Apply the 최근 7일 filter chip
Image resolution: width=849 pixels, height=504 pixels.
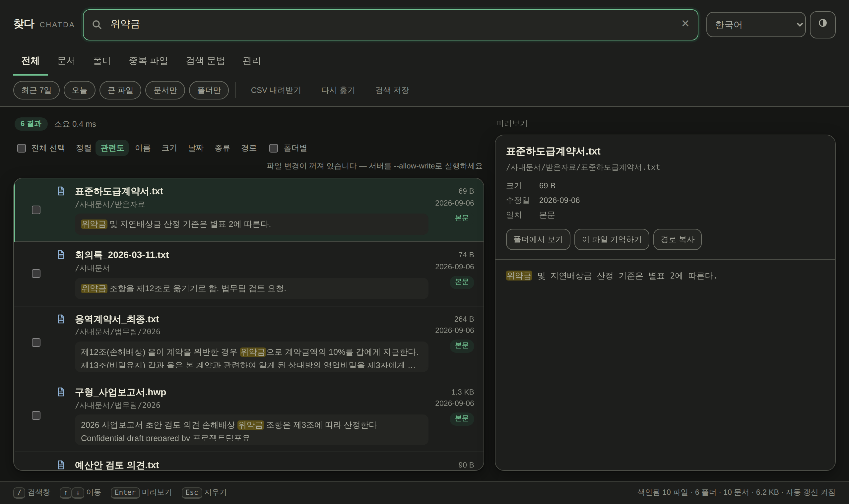click(x=36, y=90)
